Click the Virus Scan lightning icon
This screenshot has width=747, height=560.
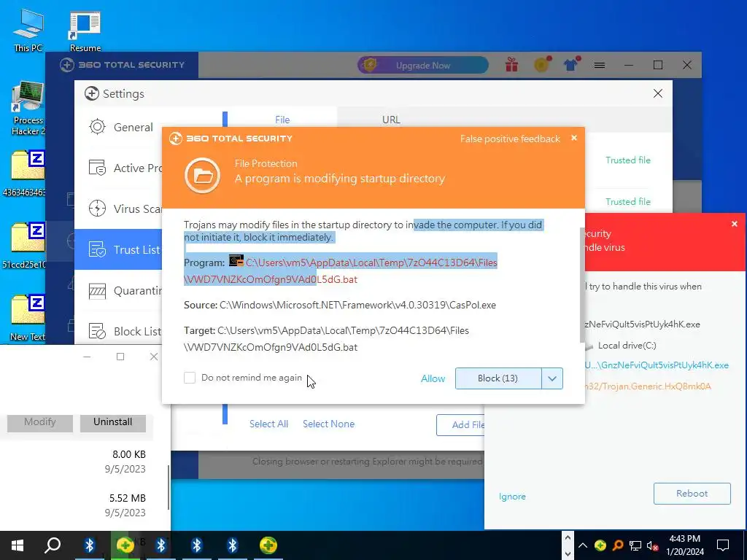97,209
